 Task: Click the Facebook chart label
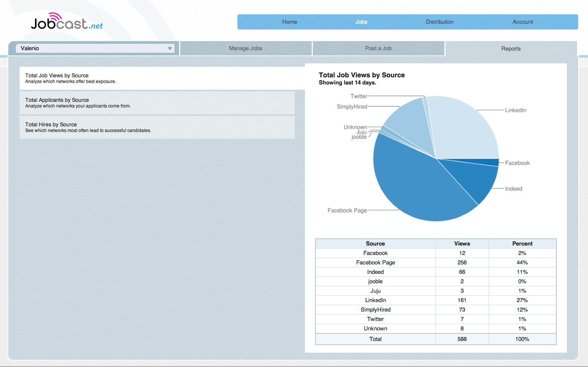click(518, 163)
